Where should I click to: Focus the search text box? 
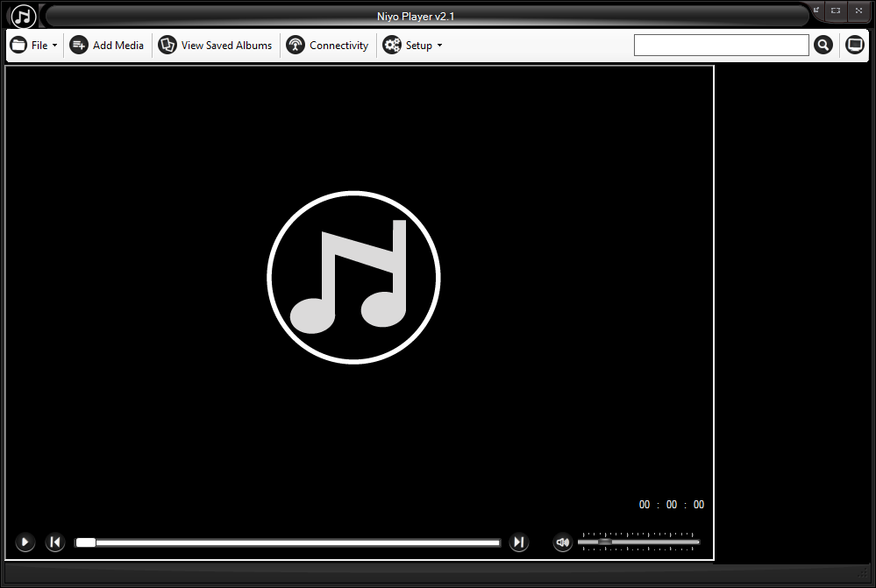click(722, 46)
